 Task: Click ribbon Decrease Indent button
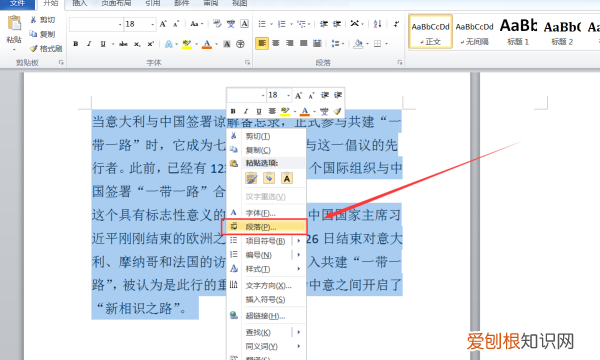click(324, 24)
